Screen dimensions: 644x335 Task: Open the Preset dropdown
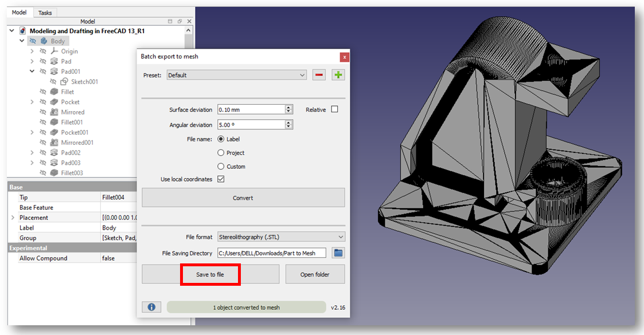pos(237,75)
